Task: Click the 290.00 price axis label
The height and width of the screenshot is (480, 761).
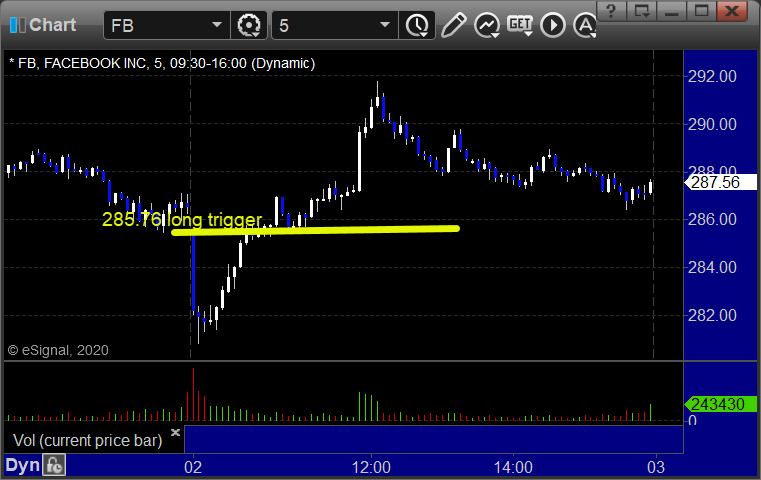Action: tap(712, 124)
